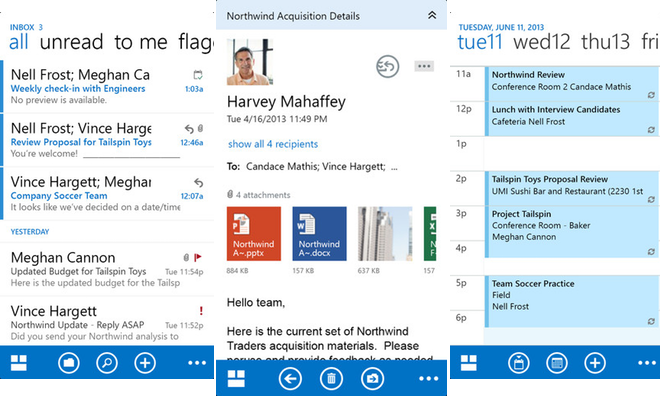Delete the message with trash icon
660x396 pixels.
pos(331,379)
